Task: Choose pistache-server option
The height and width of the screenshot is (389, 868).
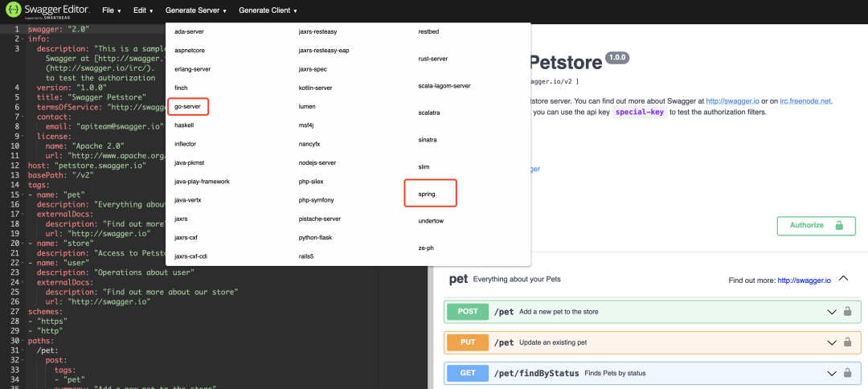Action: 319,219
